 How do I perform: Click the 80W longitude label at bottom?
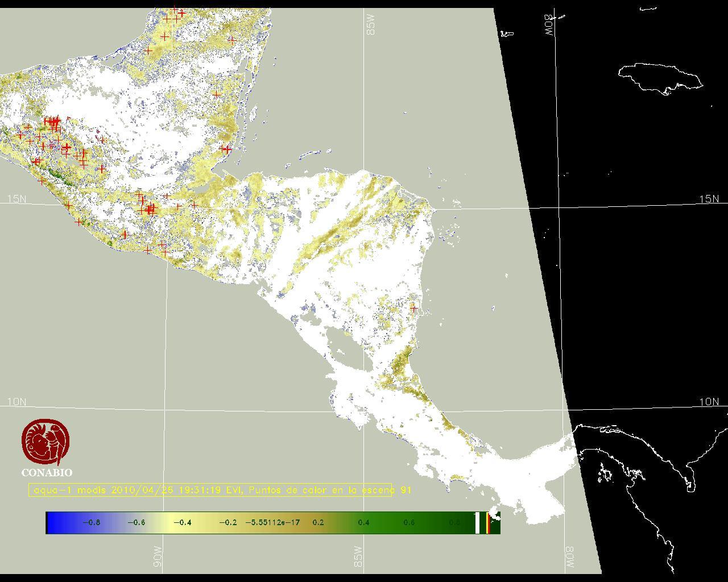pyautogui.click(x=570, y=556)
